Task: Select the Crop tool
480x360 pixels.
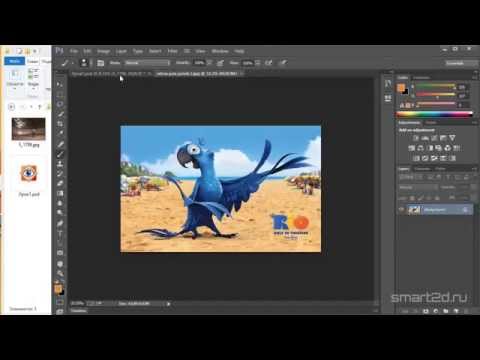Action: [60, 124]
